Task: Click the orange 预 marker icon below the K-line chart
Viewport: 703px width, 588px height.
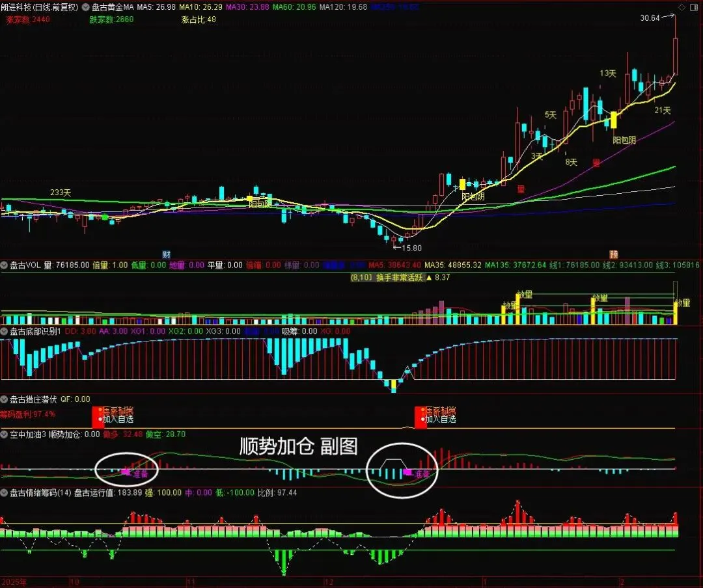Action: (614, 254)
